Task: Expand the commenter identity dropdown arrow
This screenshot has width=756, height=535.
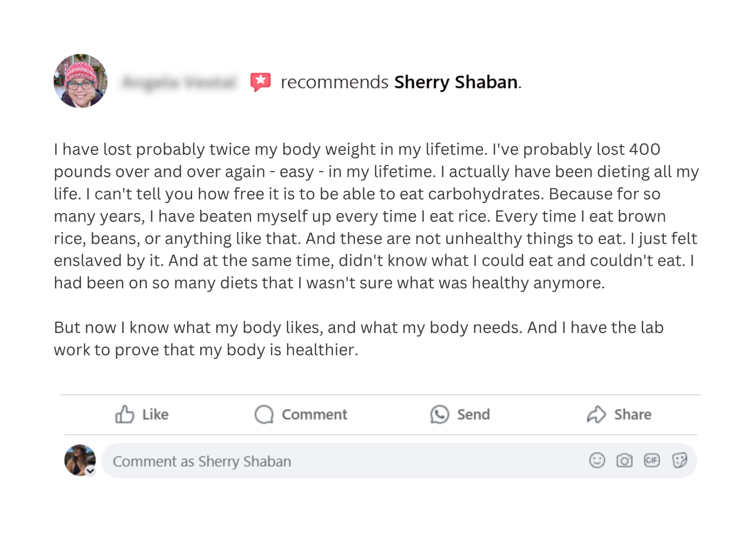Action: click(x=91, y=471)
